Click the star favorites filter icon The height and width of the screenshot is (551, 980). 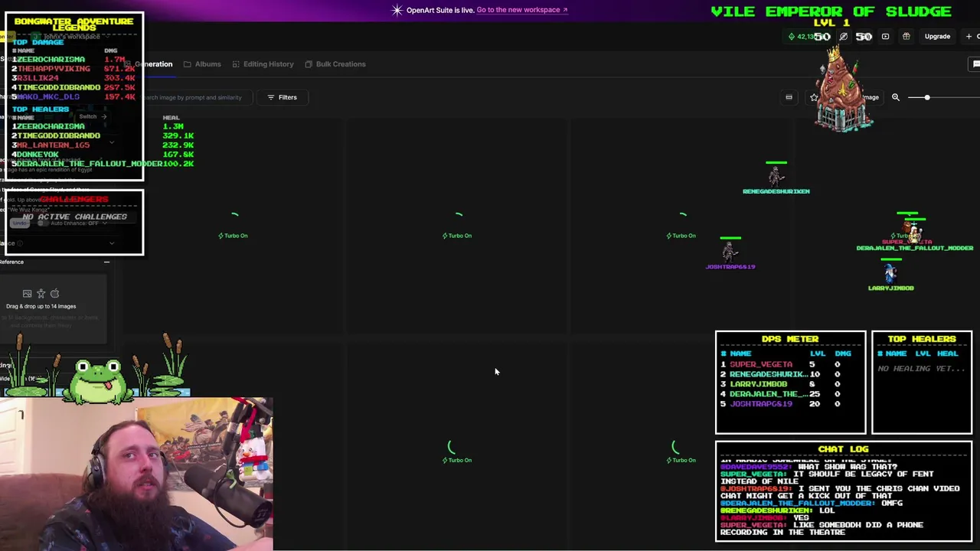814,97
